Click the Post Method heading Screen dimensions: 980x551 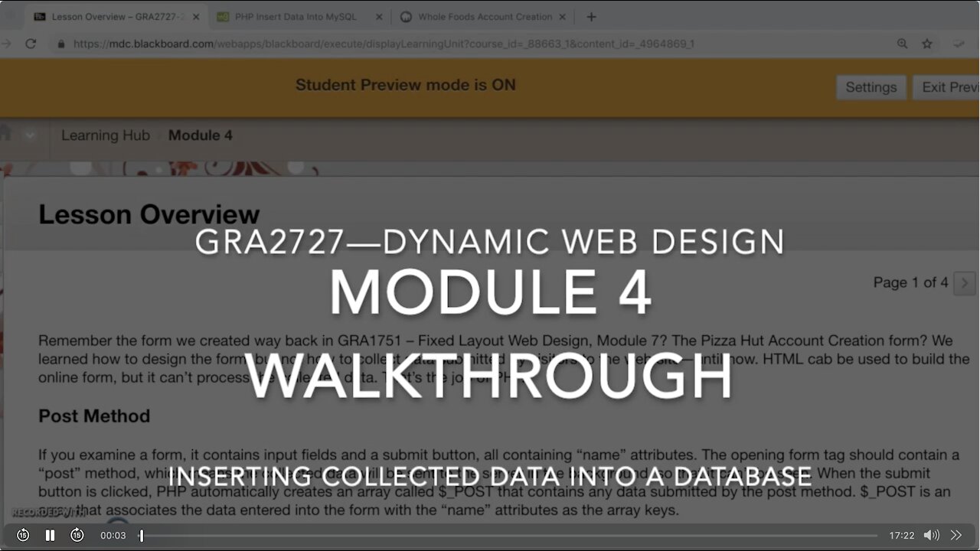pos(94,416)
